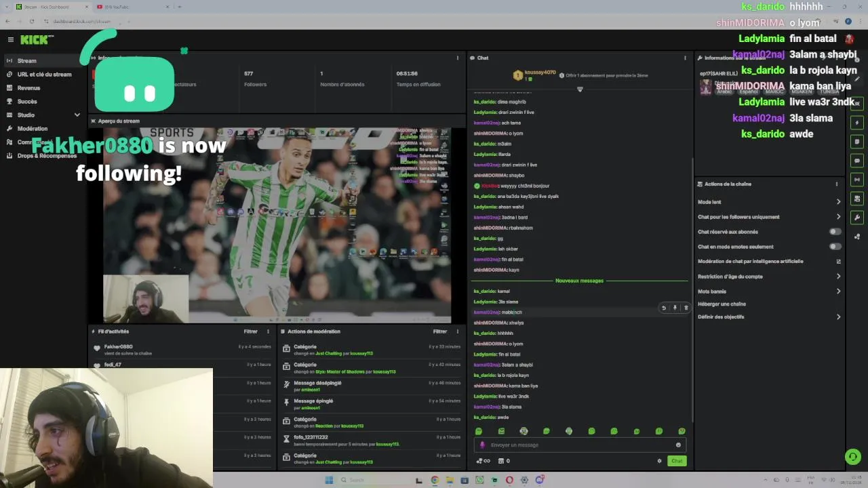The height and width of the screenshot is (488, 868).
Task: Expand the Studio sidebar submenu chevron
Action: pyautogui.click(x=77, y=115)
